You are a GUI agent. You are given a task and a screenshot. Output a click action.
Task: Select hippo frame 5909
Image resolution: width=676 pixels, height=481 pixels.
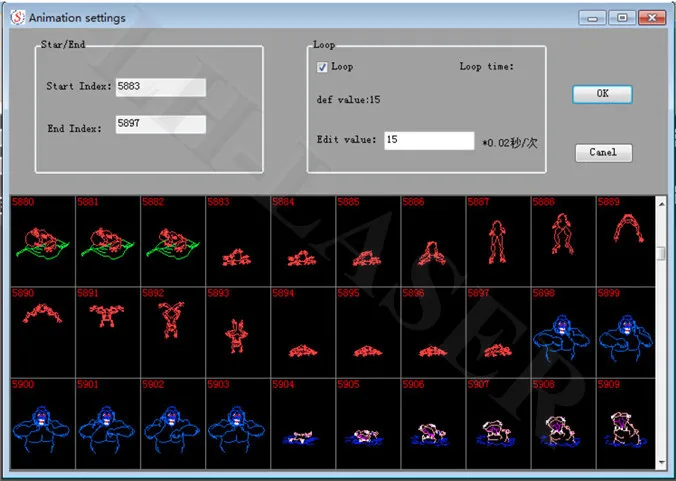click(x=626, y=424)
